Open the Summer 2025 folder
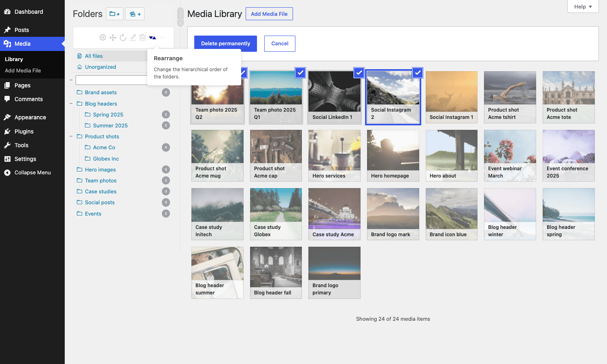This screenshot has width=607, height=364. 110,126
